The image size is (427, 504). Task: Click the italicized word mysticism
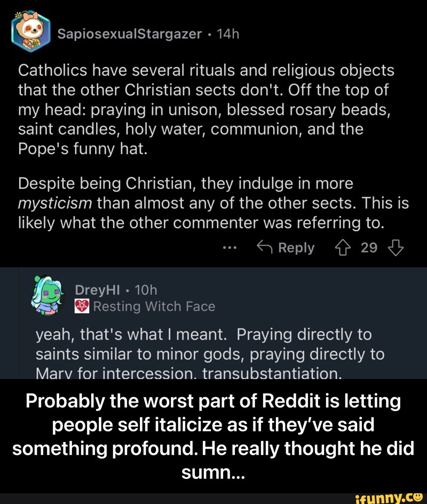pyautogui.click(x=55, y=203)
